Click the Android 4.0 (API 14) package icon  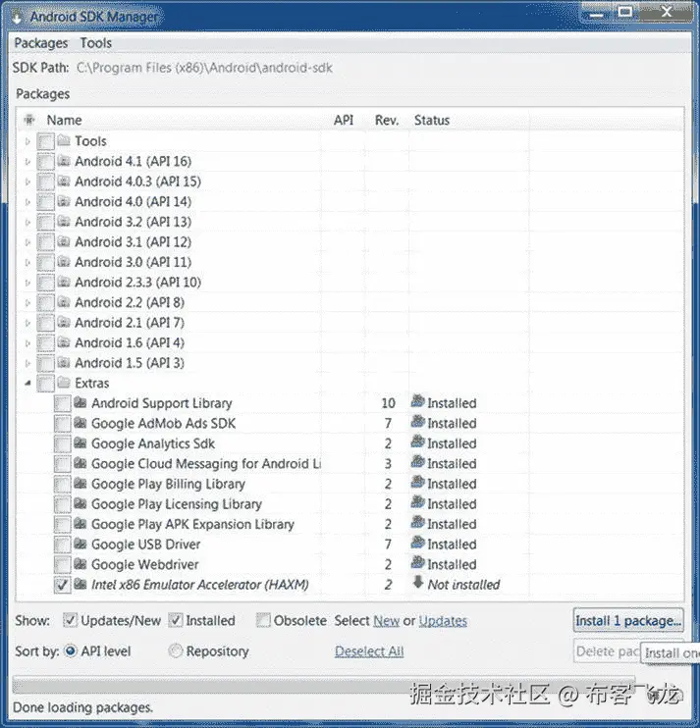(64, 201)
